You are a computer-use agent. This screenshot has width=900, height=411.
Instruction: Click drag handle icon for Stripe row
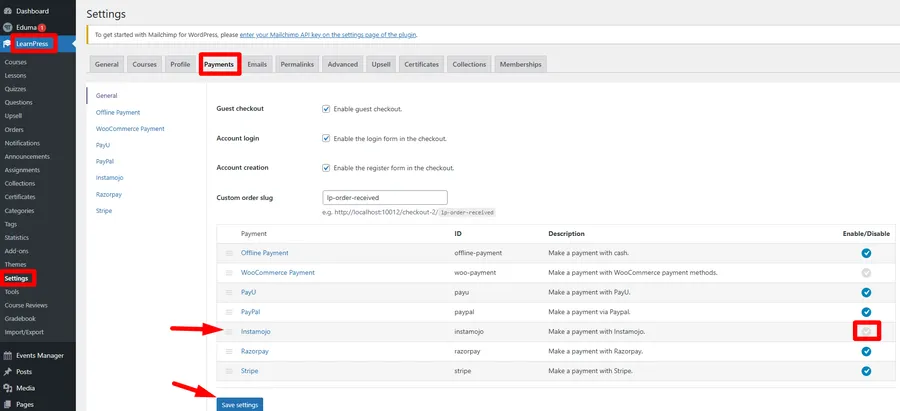228,371
